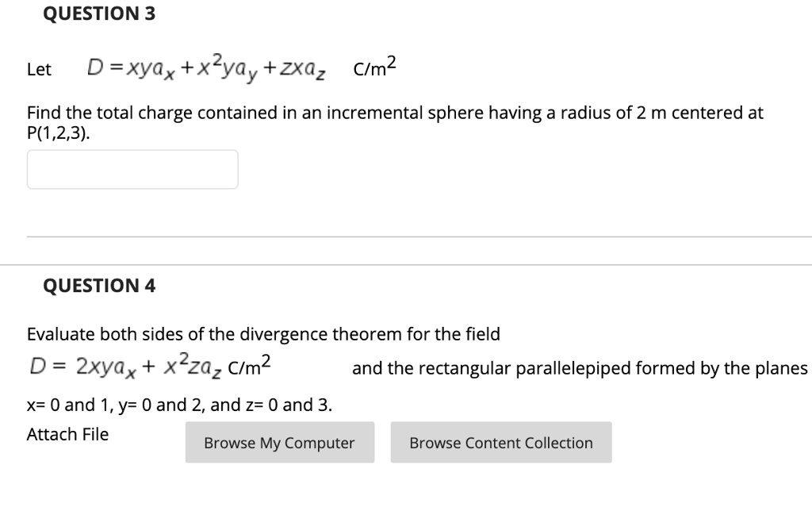Click inside the Question 3 answer box
This screenshot has width=812, height=515.
point(131,169)
